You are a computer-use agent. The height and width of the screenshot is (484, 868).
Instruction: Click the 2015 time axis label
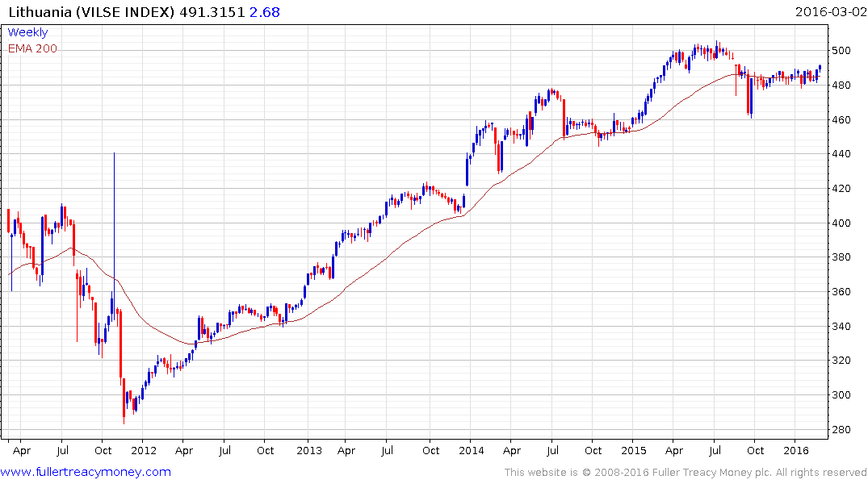pos(634,450)
